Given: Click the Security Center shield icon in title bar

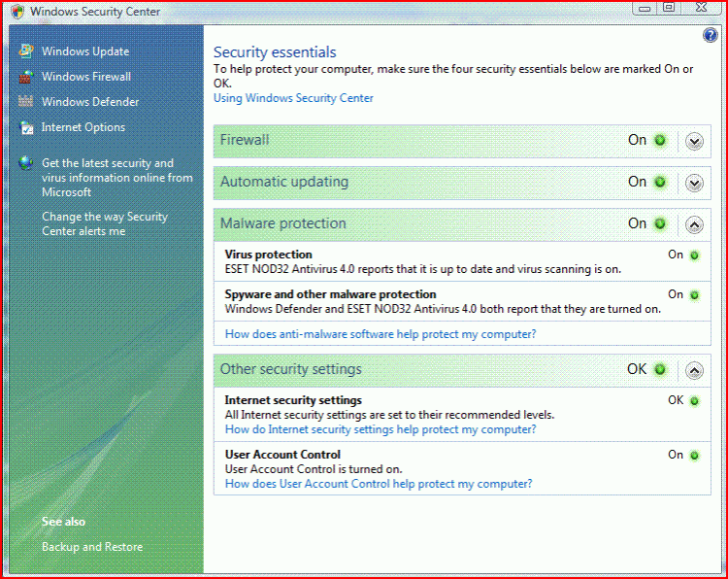Looking at the screenshot, I should tap(17, 11).
